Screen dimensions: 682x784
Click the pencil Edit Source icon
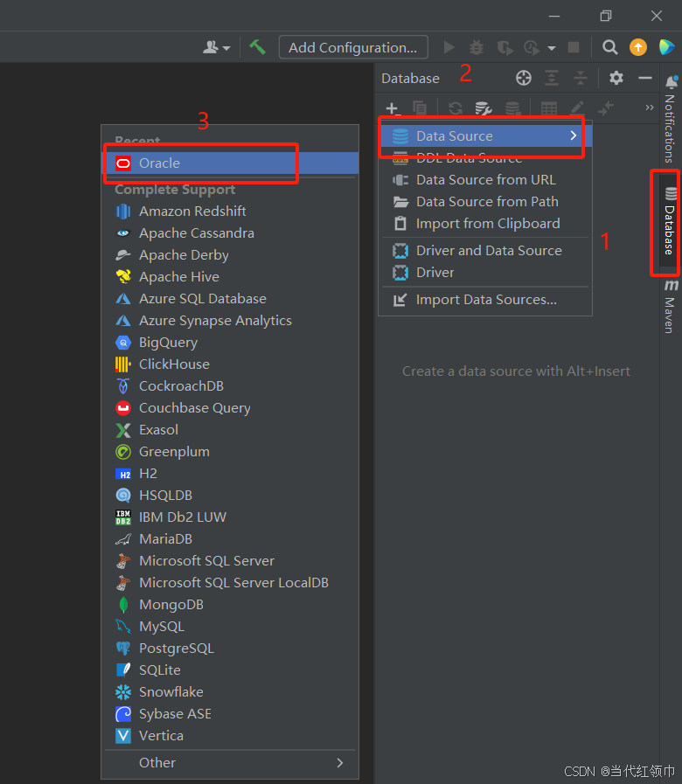point(577,108)
